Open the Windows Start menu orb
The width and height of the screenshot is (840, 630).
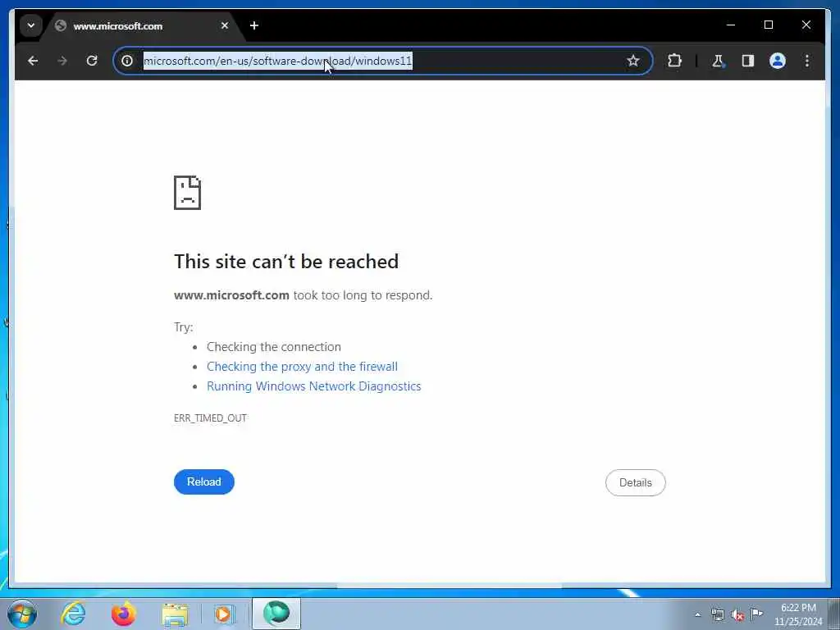coord(22,614)
